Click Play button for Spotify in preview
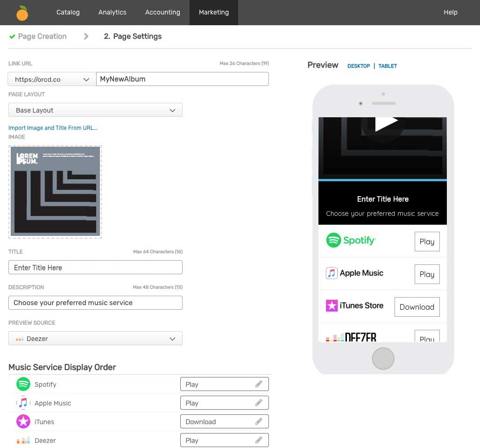Image resolution: width=480 pixels, height=448 pixels. tap(427, 242)
